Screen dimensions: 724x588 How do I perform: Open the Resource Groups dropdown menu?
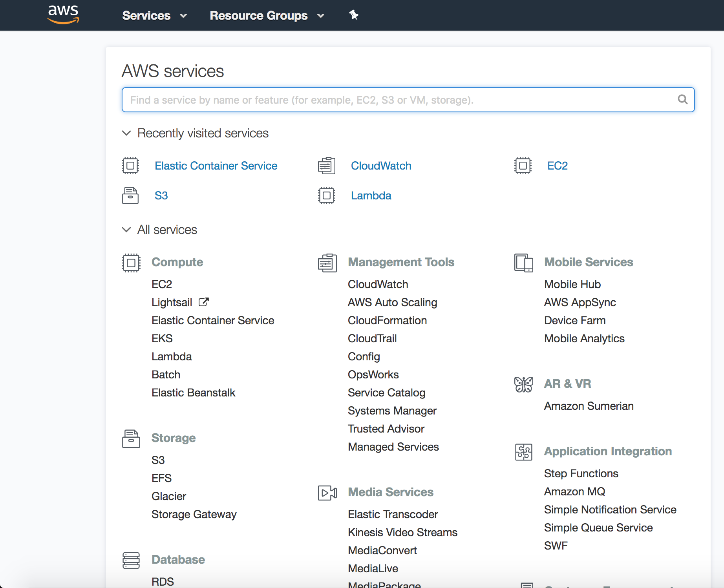[267, 16]
